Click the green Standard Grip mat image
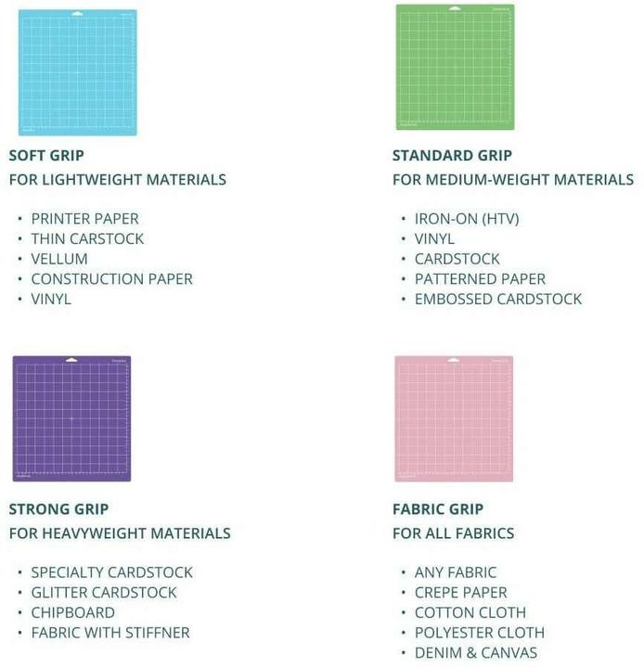 tap(454, 67)
